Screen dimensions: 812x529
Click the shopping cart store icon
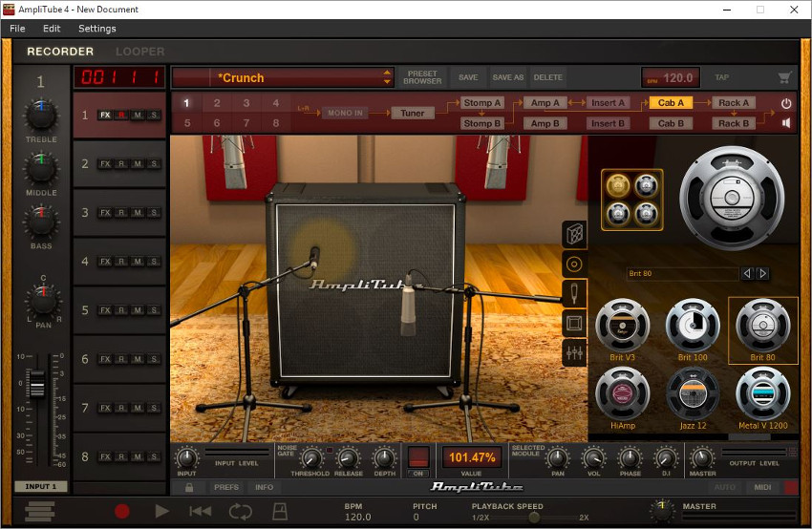(x=784, y=77)
